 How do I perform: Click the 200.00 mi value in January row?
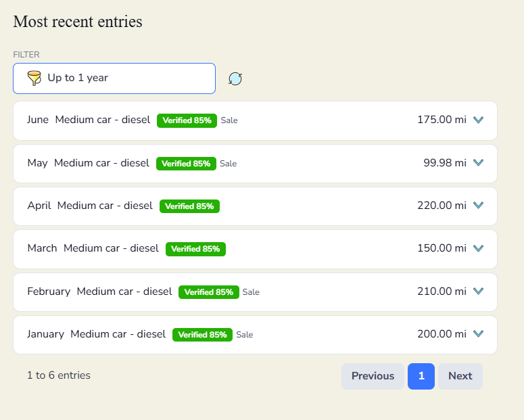[442, 333]
